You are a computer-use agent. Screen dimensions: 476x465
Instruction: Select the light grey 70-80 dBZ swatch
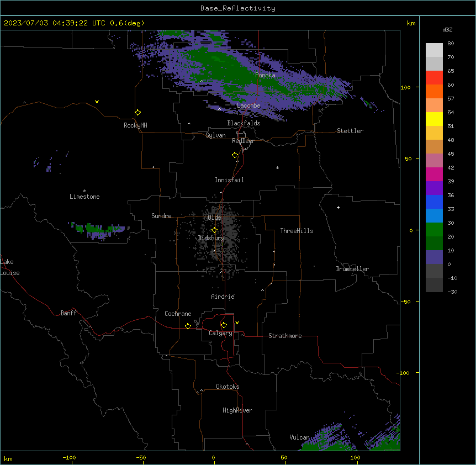click(434, 50)
